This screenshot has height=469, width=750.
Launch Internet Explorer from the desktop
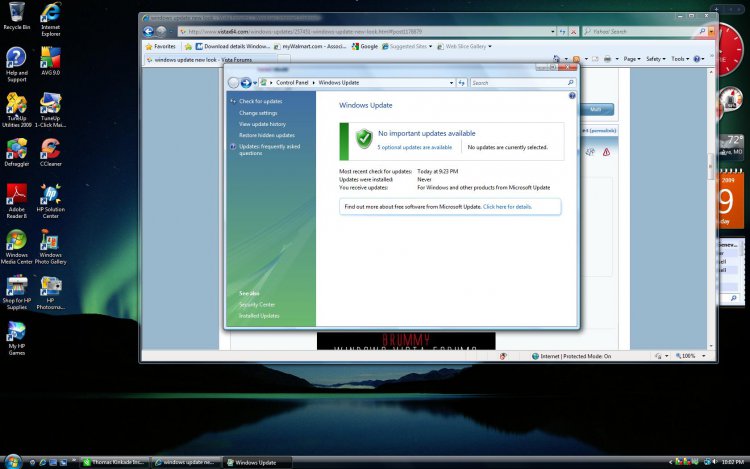pos(50,19)
